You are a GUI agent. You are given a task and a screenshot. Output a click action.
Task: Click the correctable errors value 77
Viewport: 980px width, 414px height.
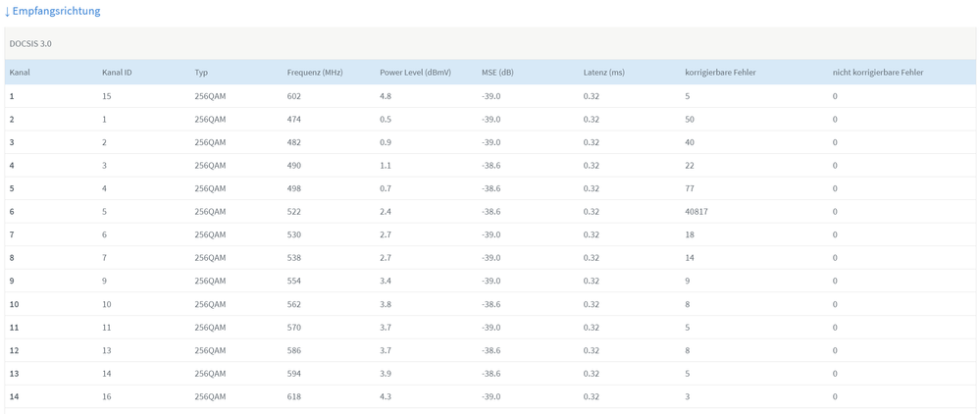click(691, 188)
